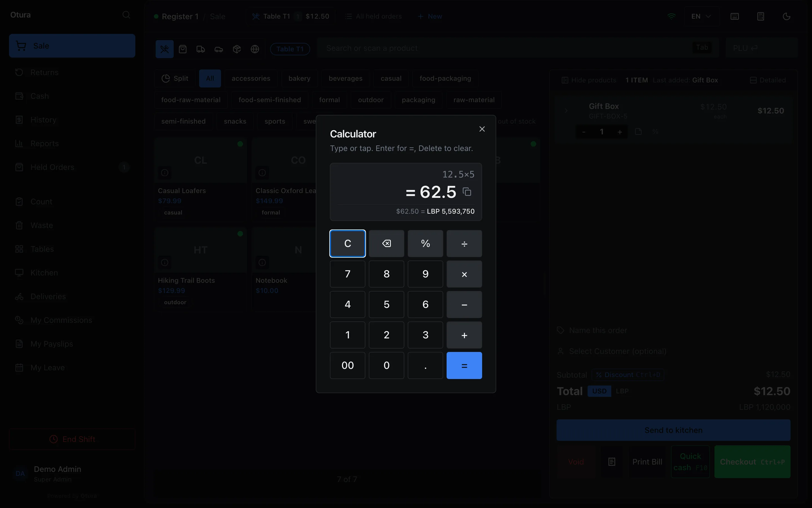Viewport: 812px width, 508px height.
Task: Select delivery truck order type icon
Action: click(201, 49)
